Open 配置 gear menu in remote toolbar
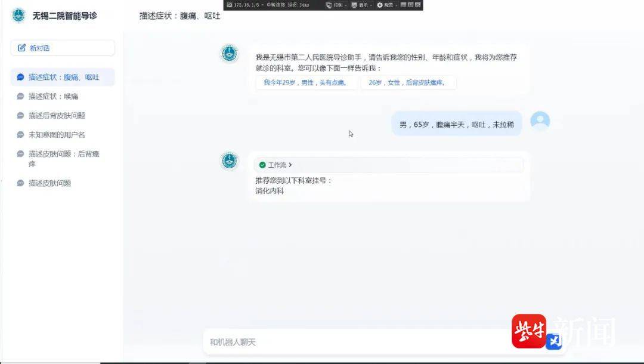This screenshot has height=364, width=644. (386, 5)
